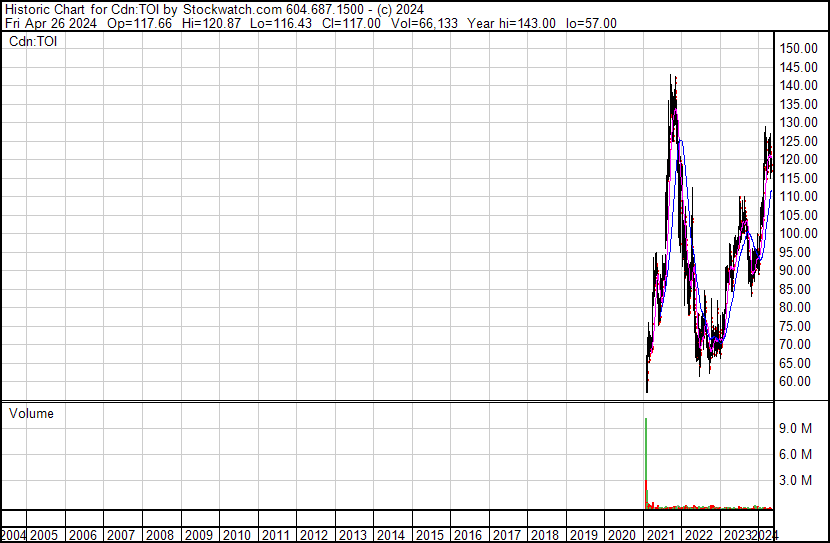Click the 90.00 price axis label
Screen dimensions: 830x543
coord(795,271)
